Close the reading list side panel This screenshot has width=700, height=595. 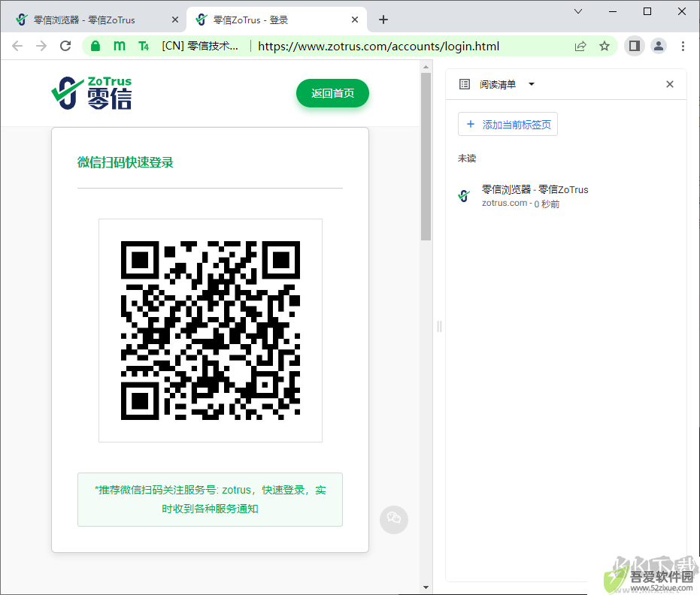pyautogui.click(x=670, y=84)
